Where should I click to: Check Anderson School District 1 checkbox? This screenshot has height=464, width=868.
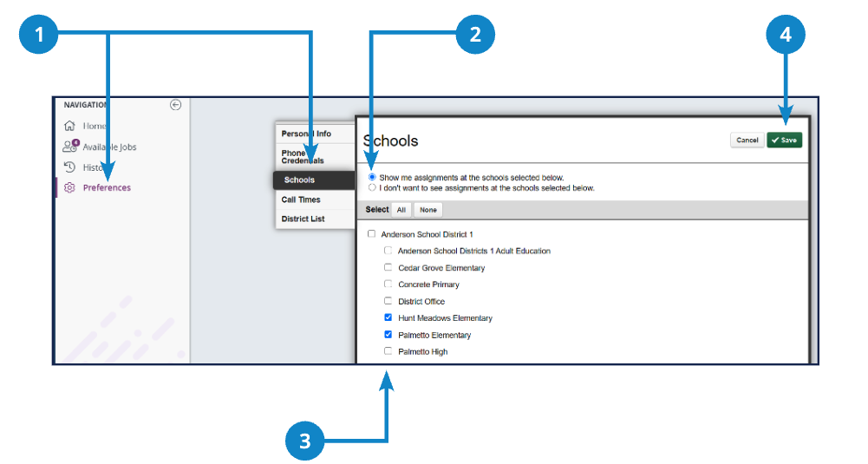(371, 233)
